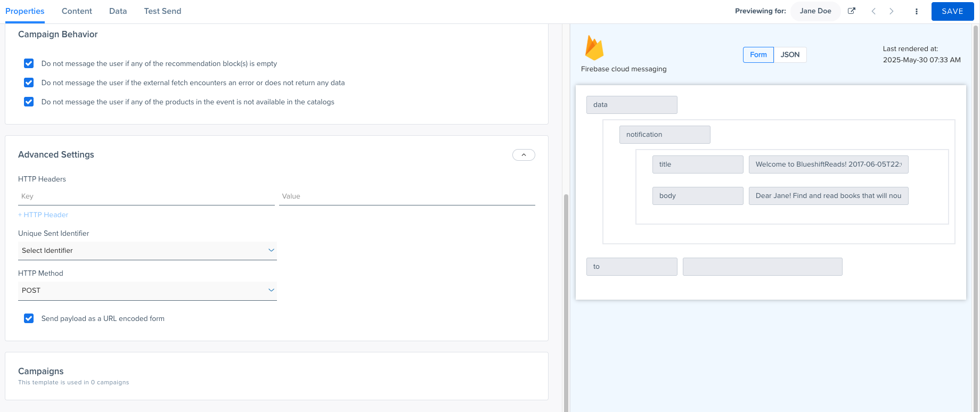Screen dimensions: 980x412
Task: Click the left panel vertical scrollbar
Action: 566,302
